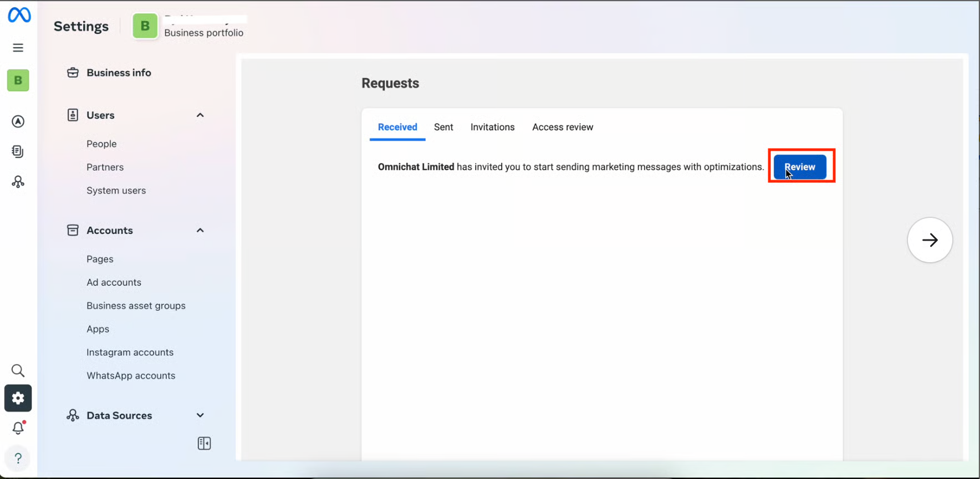Click the Help question mark icon
Viewport: 980px width, 479px height.
tap(18, 458)
